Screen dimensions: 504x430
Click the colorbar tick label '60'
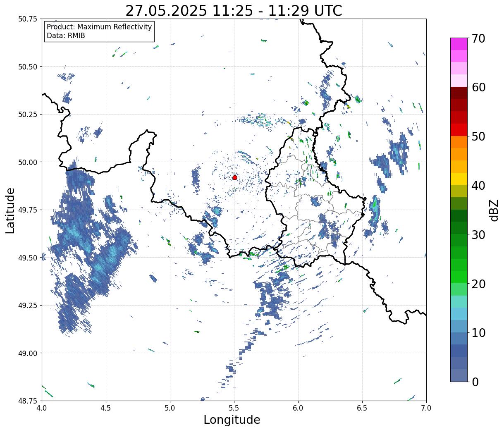478,87
